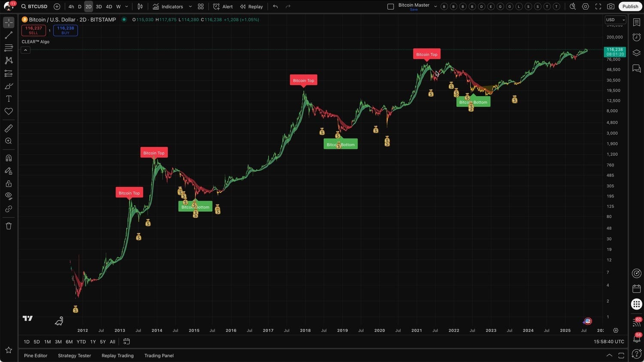The width and height of the screenshot is (644, 362).
Task: Maximize the bottom panel
Action: pyautogui.click(x=621, y=355)
